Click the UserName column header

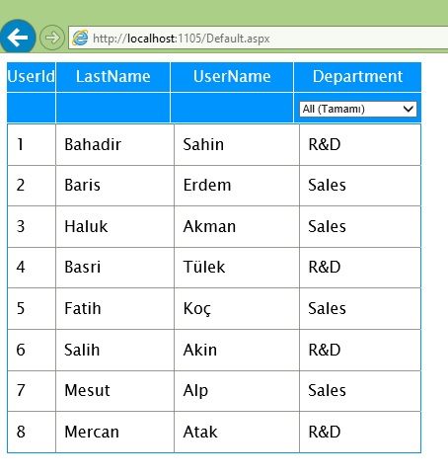coord(232,77)
